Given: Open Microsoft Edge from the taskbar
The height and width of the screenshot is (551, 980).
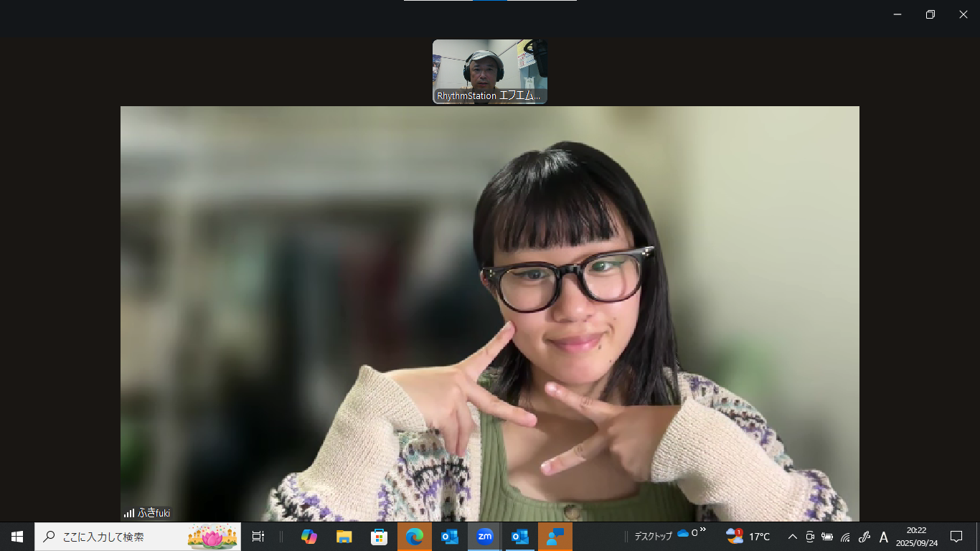Looking at the screenshot, I should pos(414,537).
